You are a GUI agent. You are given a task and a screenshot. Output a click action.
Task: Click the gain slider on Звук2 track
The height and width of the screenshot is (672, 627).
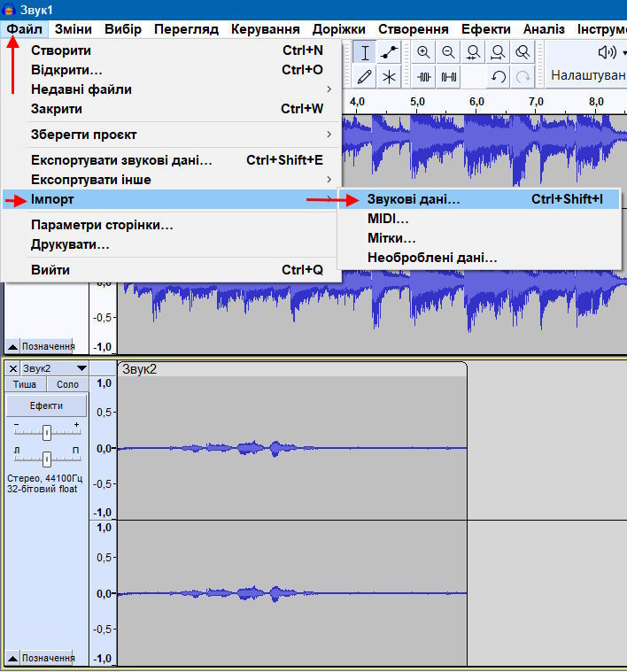tap(47, 433)
